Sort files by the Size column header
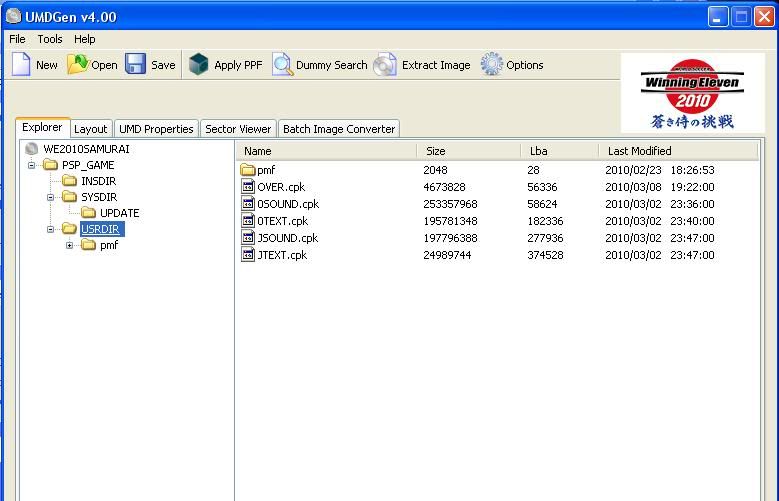The image size is (779, 501). [467, 151]
